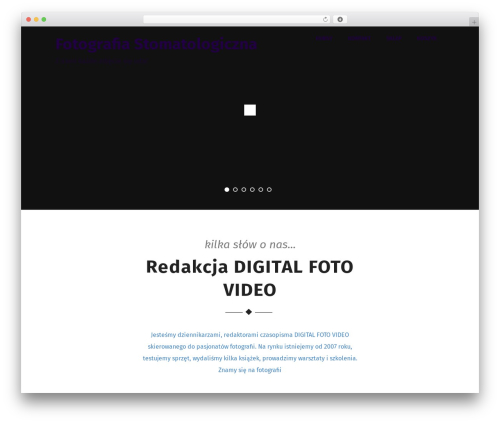Click the paragraph starting 'Jesteśmy dziennikarzami'
Screen dimensions: 500x423
pos(250,352)
